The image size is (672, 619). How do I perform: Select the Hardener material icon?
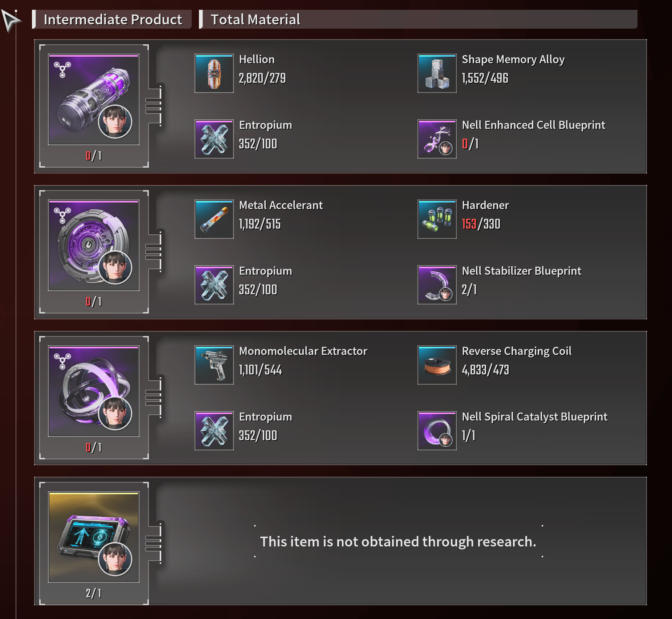coord(437,219)
